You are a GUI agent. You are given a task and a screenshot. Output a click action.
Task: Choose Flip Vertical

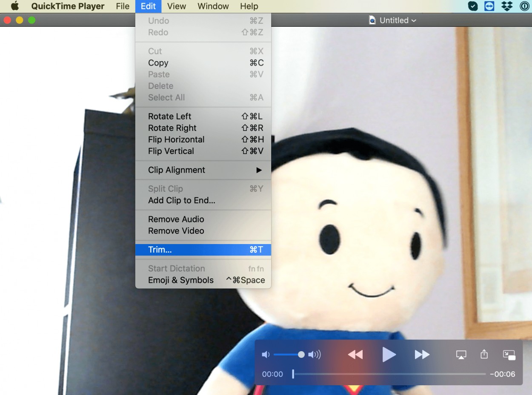203,151
